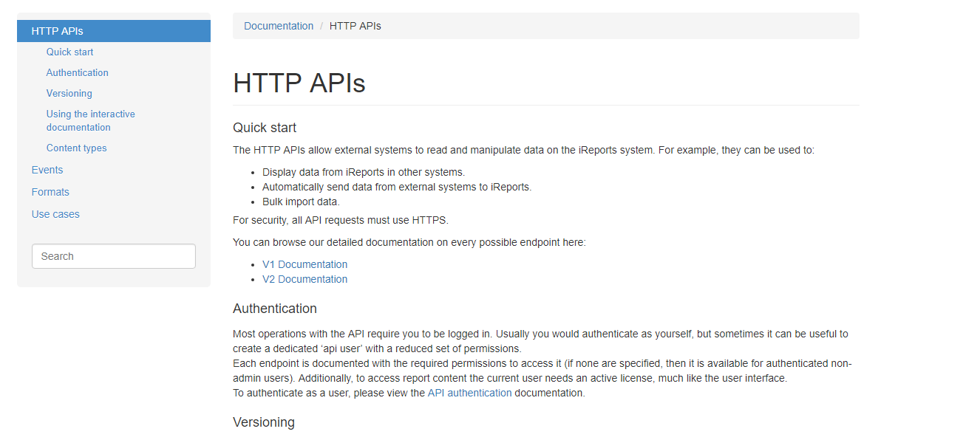980x440 pixels.
Task: Open the Quick start sidebar link
Action: 69,52
